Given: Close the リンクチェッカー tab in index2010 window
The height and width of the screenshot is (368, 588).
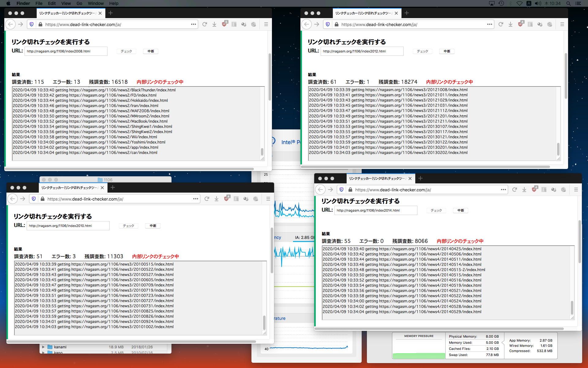Looking at the screenshot, I should point(102,187).
